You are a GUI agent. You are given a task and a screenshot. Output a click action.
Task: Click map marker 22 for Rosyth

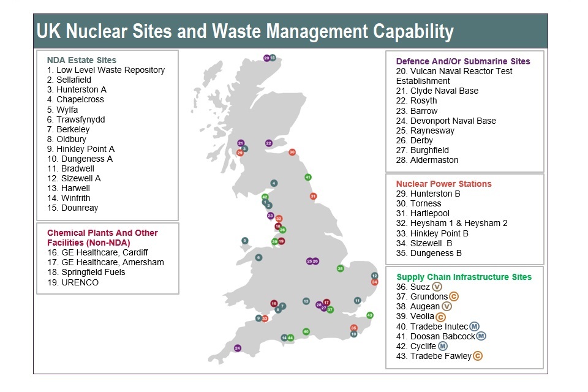(x=269, y=143)
